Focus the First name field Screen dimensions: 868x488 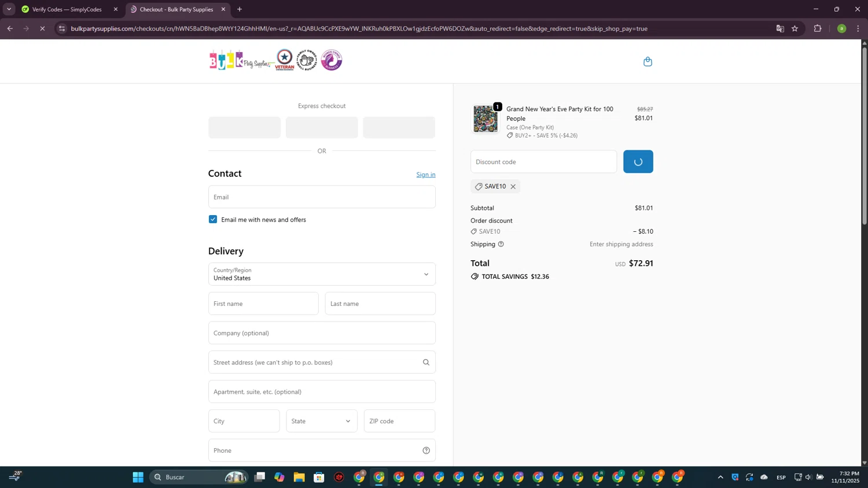tap(263, 304)
